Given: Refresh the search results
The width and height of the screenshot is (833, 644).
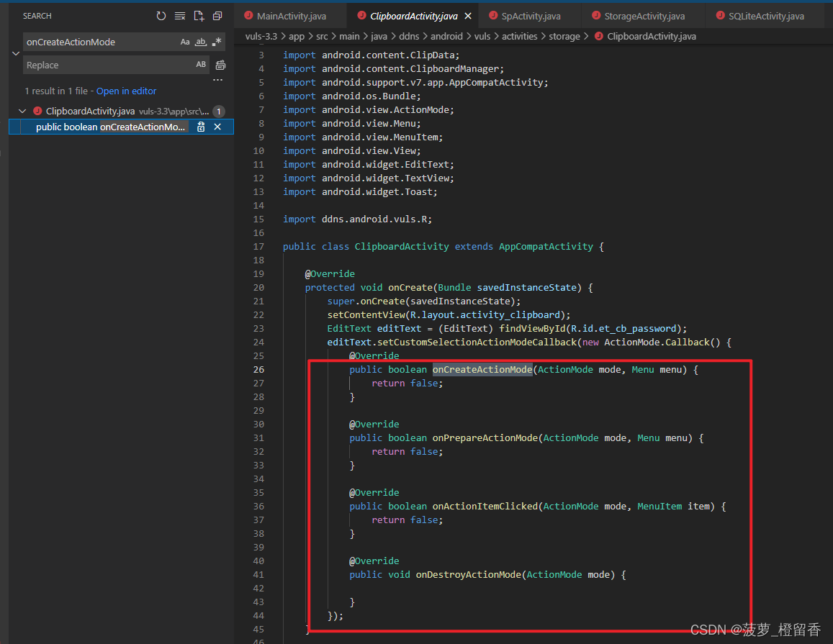Looking at the screenshot, I should [x=161, y=16].
